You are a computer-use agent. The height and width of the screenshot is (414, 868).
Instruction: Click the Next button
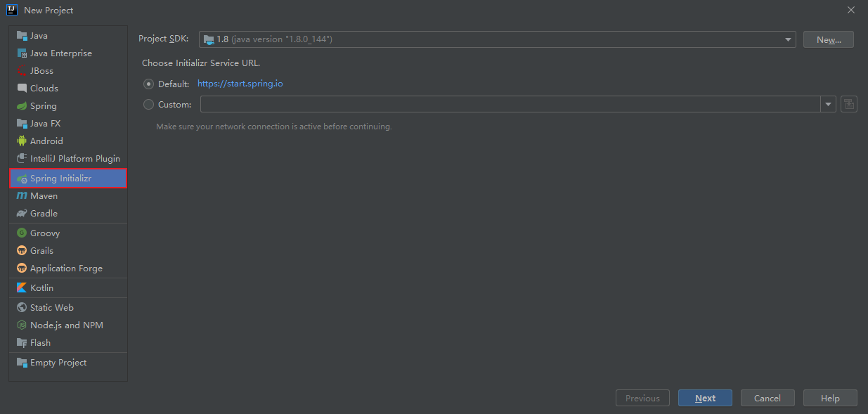(705, 398)
